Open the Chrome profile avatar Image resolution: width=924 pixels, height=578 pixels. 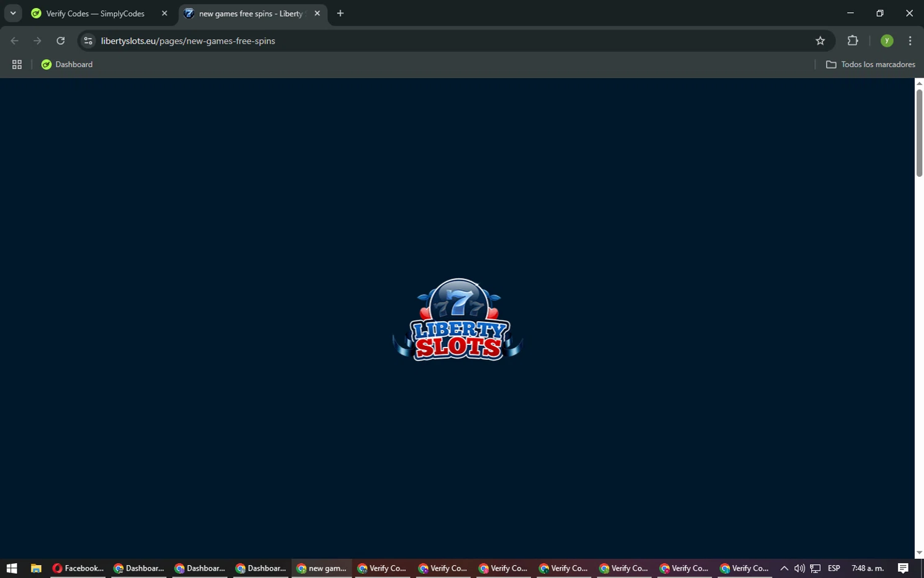coord(886,41)
